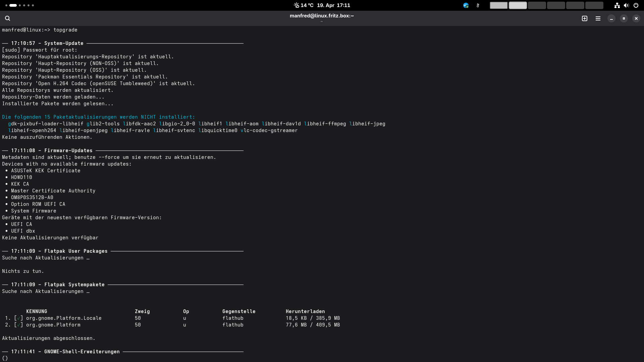Click the 18,5 KB / 385,9 MB value
644x362 pixels.
pos(313,318)
